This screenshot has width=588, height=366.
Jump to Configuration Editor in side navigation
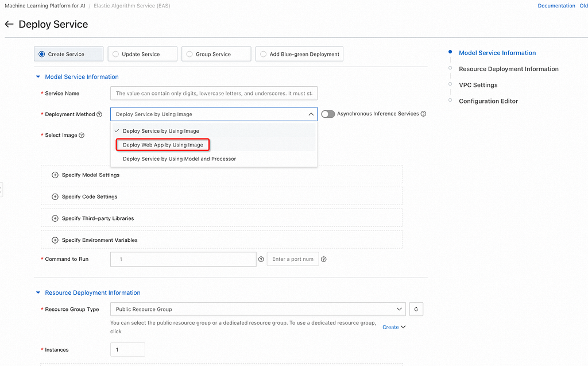(x=488, y=101)
